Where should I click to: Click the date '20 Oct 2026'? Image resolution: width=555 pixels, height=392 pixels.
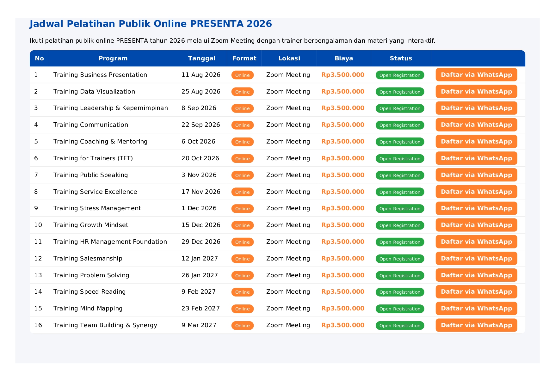tap(200, 158)
